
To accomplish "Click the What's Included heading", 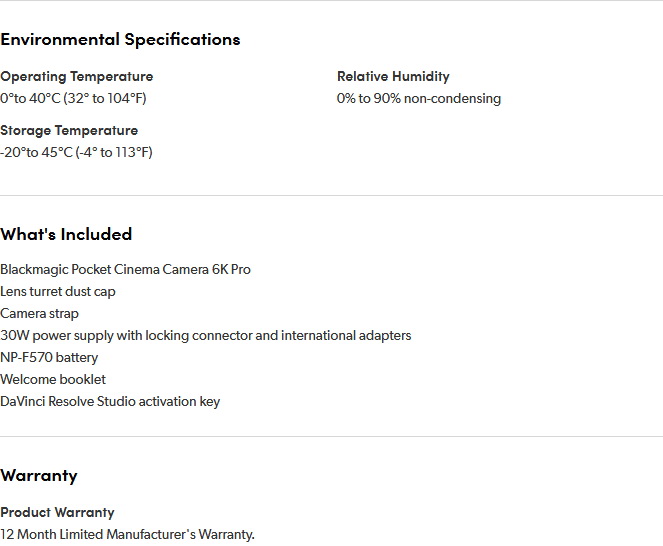I will tap(66, 234).
